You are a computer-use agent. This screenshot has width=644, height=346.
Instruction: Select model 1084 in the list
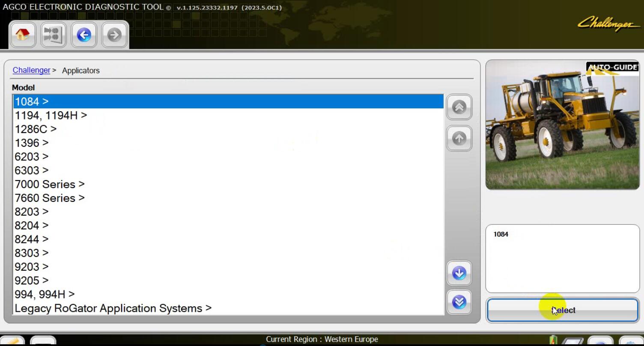click(228, 101)
